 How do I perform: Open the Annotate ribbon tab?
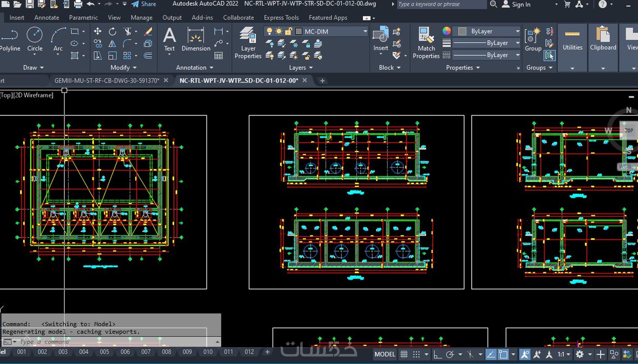[47, 18]
